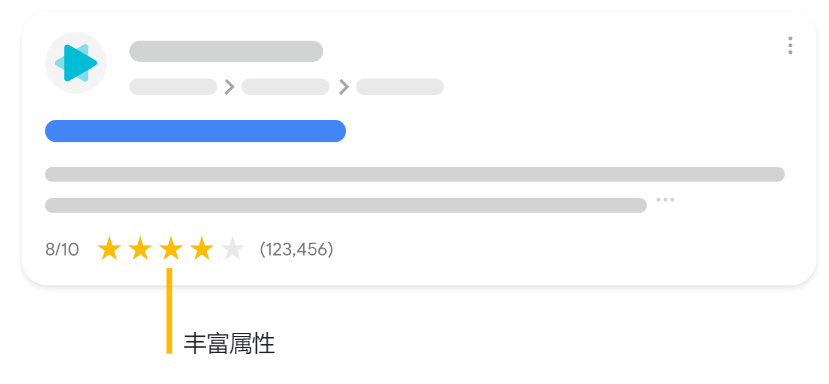Viewport: 829px width, 384px height.
Task: Click the 丰富属性 annotation label
Action: (x=229, y=344)
